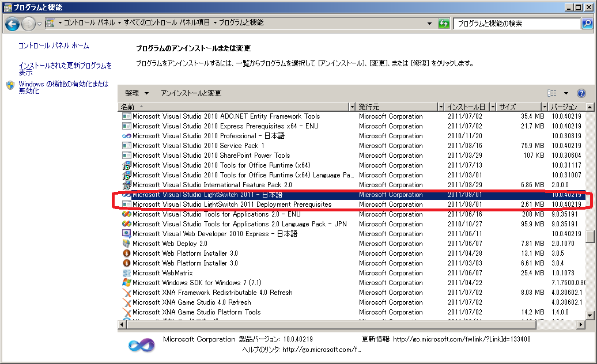Open コントロール パネル ホーム link
Screen dimensions: 597x364
(x=54, y=45)
